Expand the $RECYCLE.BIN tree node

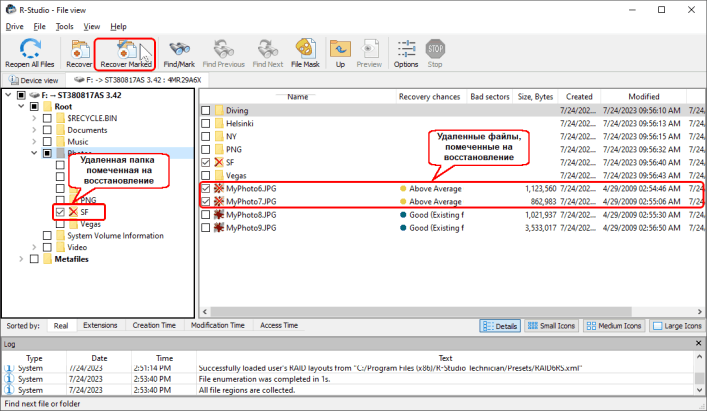tap(34, 118)
